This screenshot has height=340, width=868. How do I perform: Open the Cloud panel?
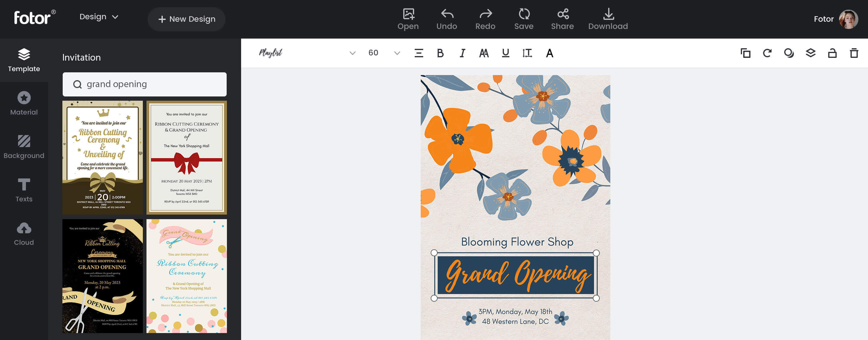coord(24,232)
